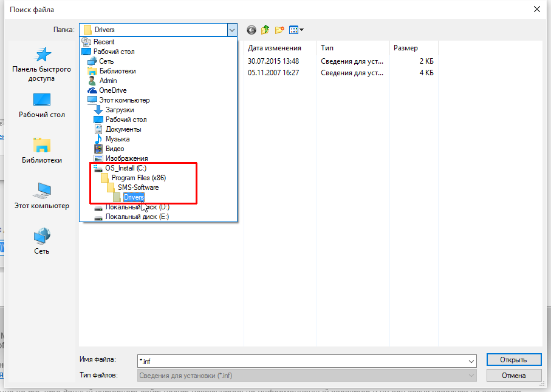Select file dated 05.11.2007 16:27
The image size is (551, 392).
(273, 73)
